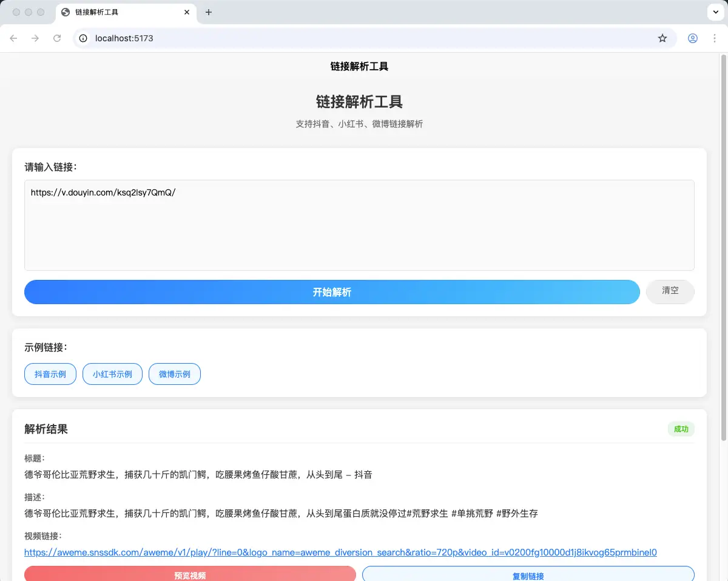
Task: Open the aweme.snssdk.com video link
Action: point(340,552)
